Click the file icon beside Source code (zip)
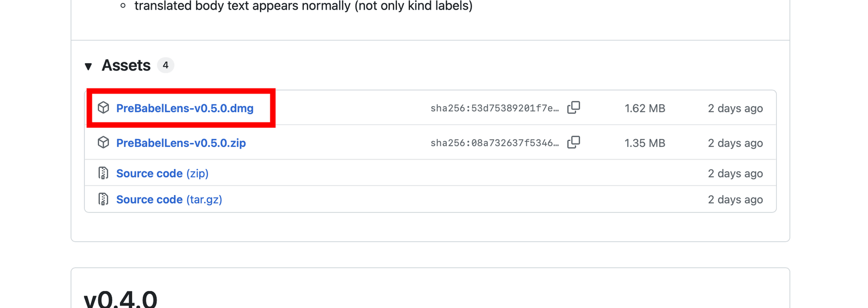The height and width of the screenshot is (308, 868). click(x=103, y=173)
